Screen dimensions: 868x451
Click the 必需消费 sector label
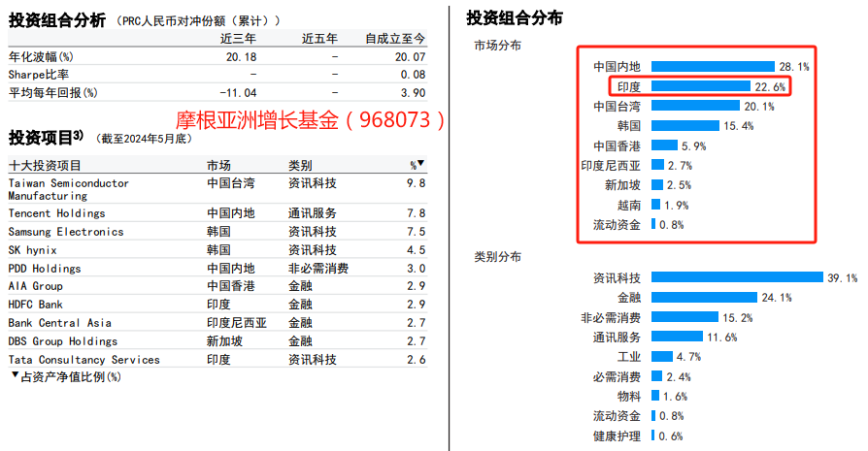[x=617, y=377]
